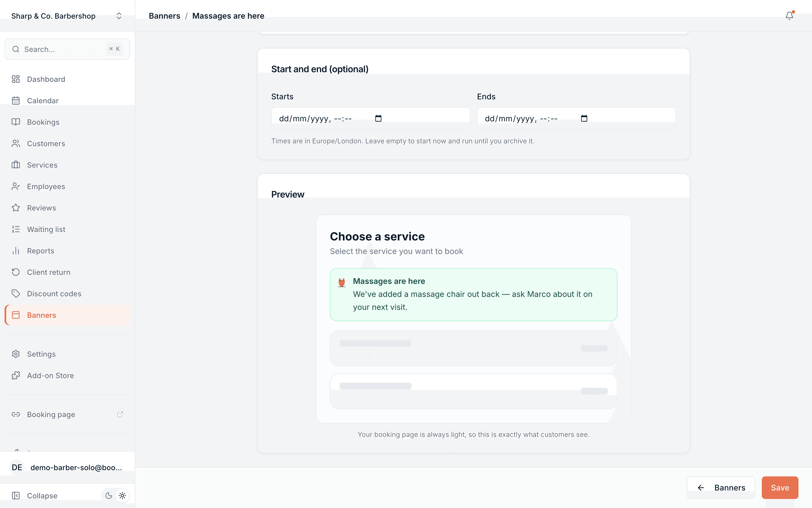Click the Massages are here preview banner
The image size is (812, 508).
[473, 294]
